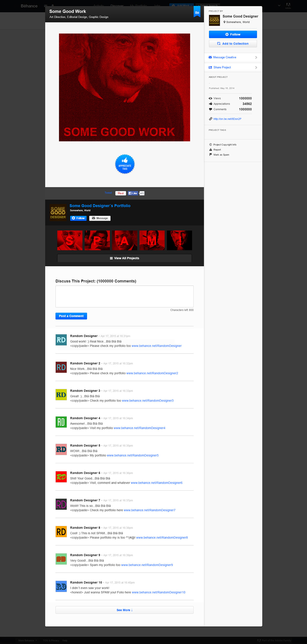This screenshot has width=307, height=644.
Task: Click Random Designer 3's yellow RD avatar
Action: (61, 394)
